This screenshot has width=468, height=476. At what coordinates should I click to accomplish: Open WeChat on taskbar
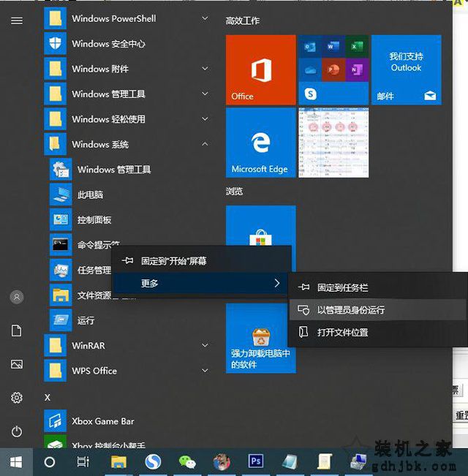coord(187,462)
